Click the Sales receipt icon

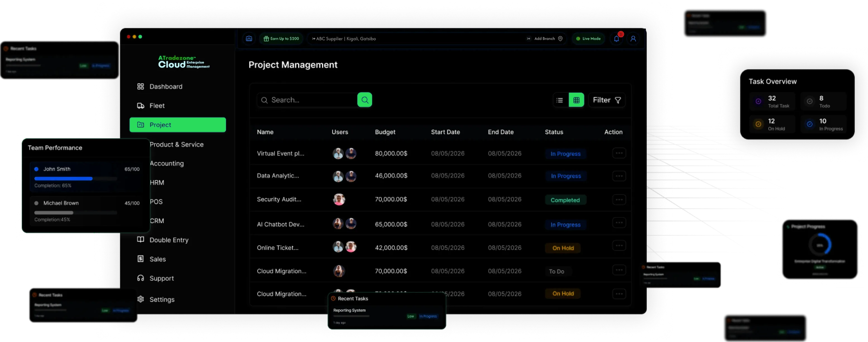pos(140,259)
